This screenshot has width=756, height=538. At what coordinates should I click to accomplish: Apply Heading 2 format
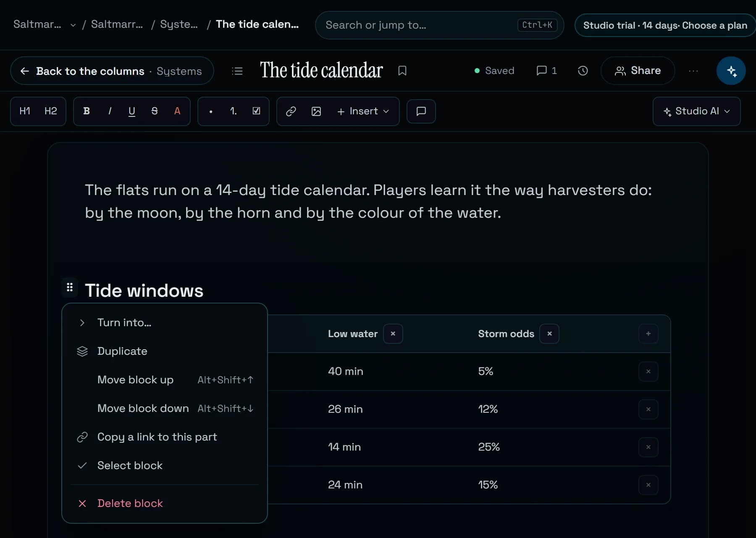51,111
